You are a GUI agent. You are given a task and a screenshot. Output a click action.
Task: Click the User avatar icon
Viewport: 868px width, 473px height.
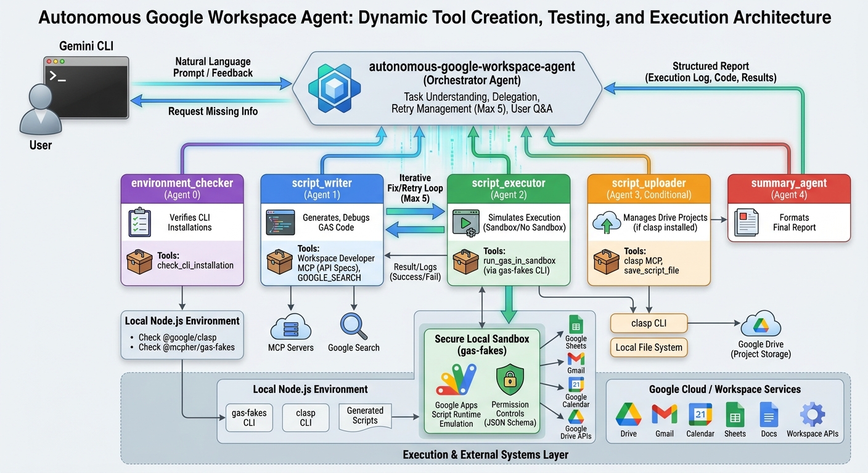(40, 111)
